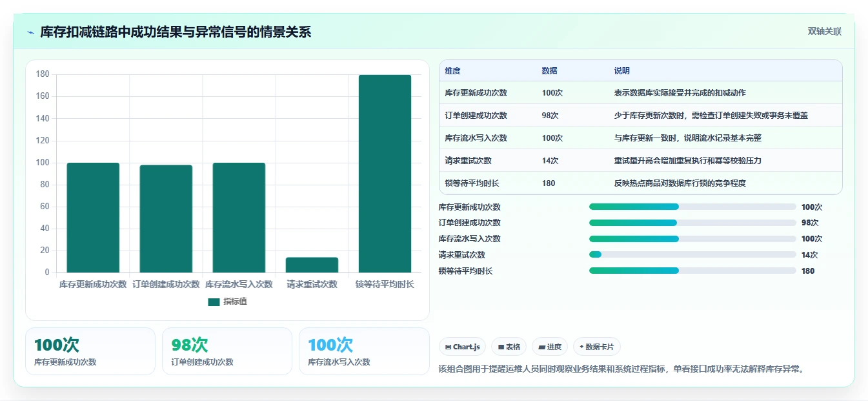Click x-axis label 锁等待平均时长 under the chart
Image resolution: width=868 pixels, height=401 pixels.
click(x=385, y=284)
